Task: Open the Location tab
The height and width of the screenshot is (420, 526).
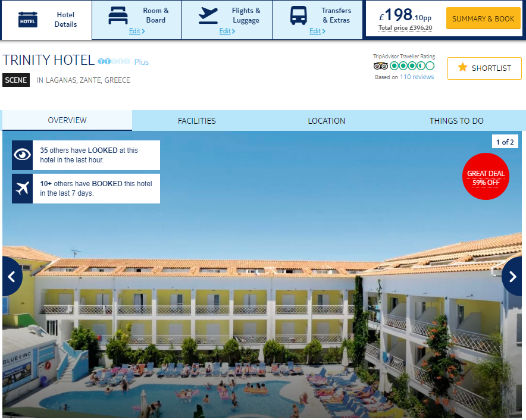Action: click(327, 121)
